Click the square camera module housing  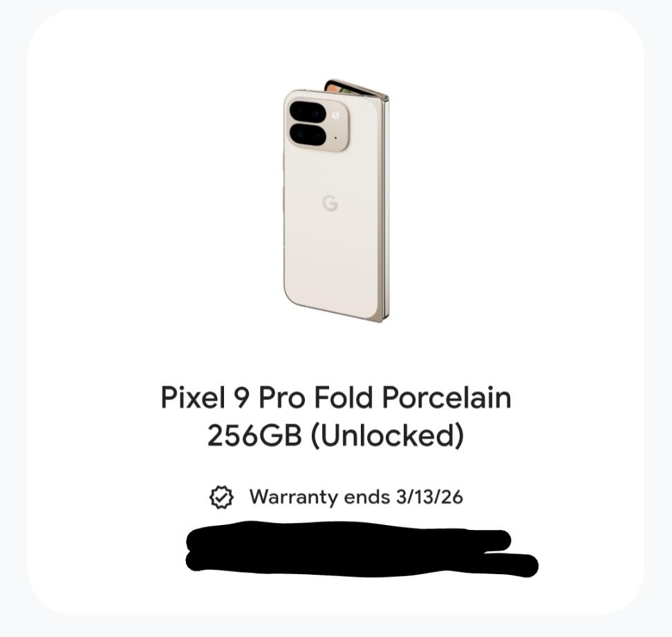(x=319, y=124)
